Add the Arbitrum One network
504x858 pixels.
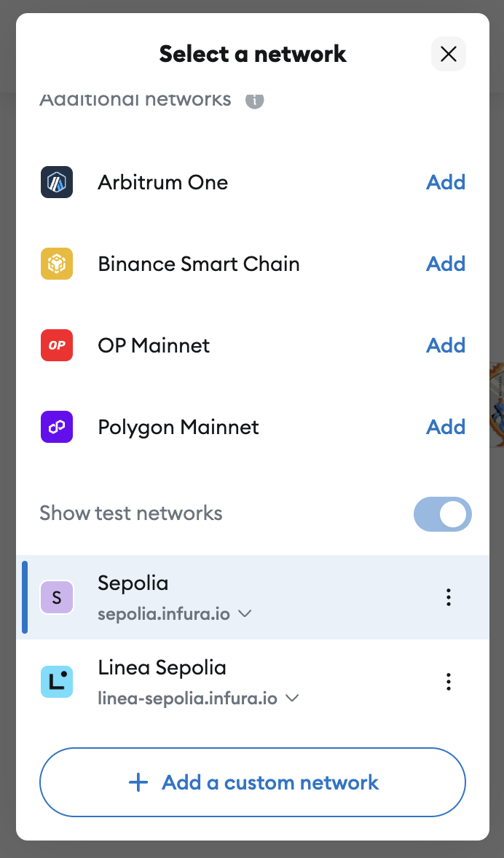click(x=446, y=182)
